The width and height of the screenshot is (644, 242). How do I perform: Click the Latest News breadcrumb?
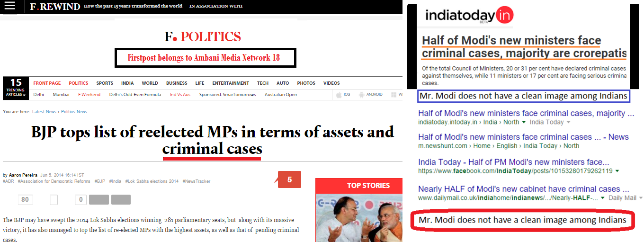click(44, 112)
